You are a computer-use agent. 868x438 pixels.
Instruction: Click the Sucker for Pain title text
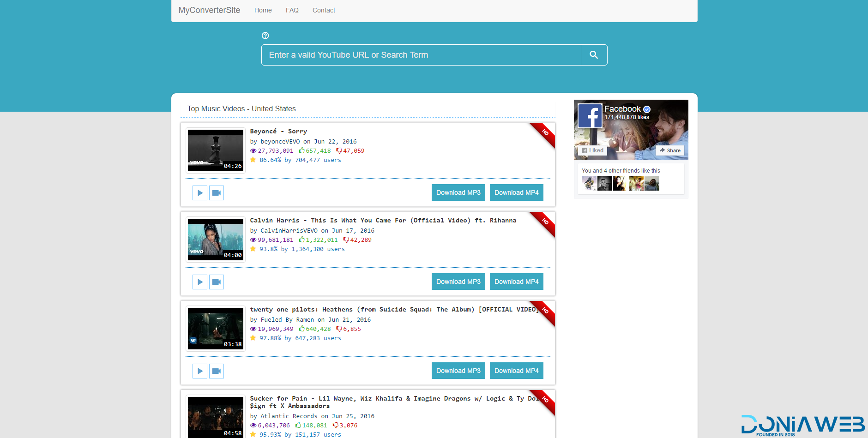(395, 402)
